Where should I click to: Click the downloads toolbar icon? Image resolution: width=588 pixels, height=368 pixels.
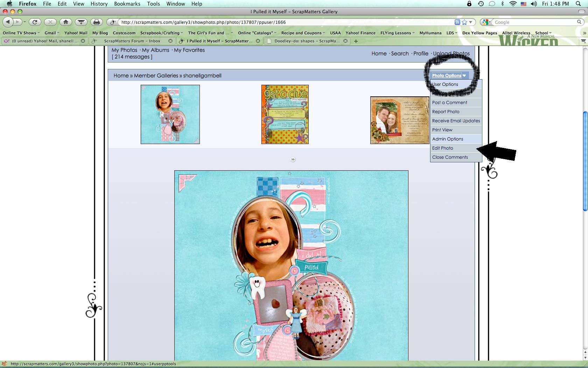coord(81,22)
